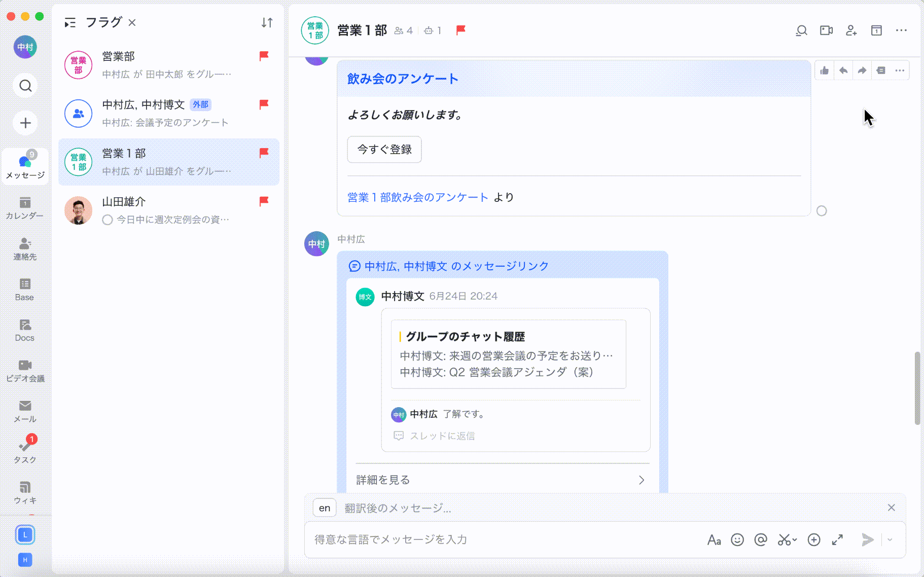Toggle task circle on 山田雄介 chat item
This screenshot has width=924, height=577.
[107, 220]
